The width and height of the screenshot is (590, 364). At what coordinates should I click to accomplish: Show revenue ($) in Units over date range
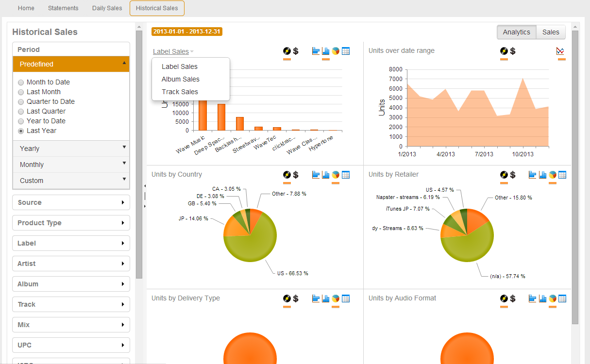(x=513, y=51)
